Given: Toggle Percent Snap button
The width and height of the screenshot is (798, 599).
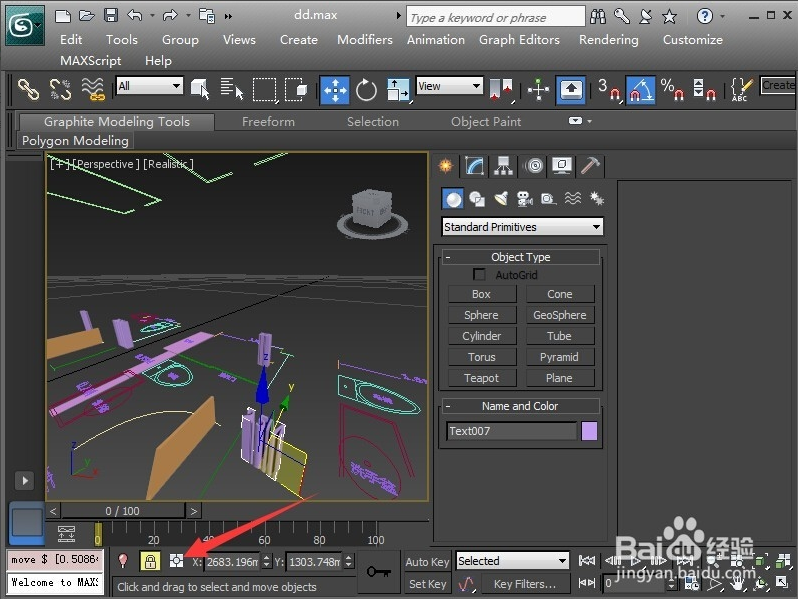Looking at the screenshot, I should coord(672,90).
